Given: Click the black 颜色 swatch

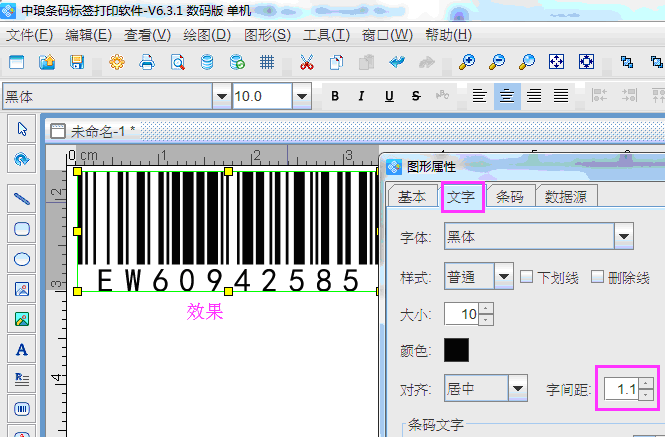Looking at the screenshot, I should point(456,350).
